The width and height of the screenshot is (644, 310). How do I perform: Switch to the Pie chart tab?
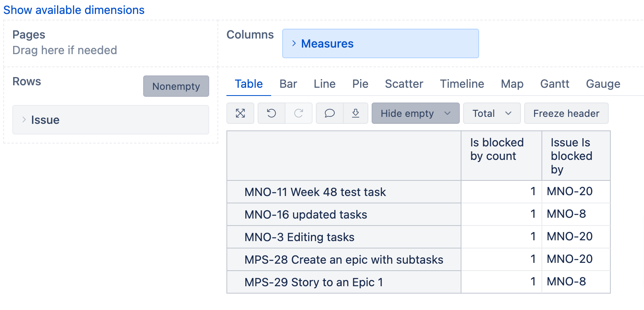click(360, 84)
